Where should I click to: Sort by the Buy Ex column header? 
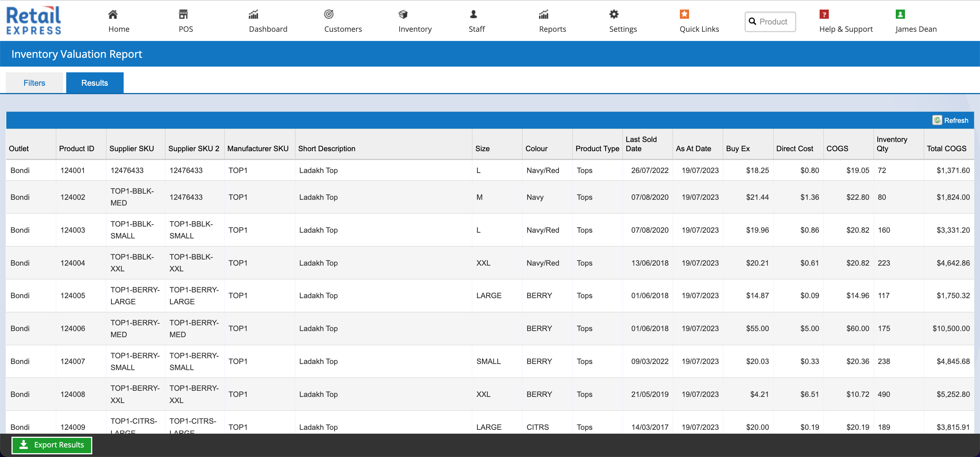(x=738, y=149)
